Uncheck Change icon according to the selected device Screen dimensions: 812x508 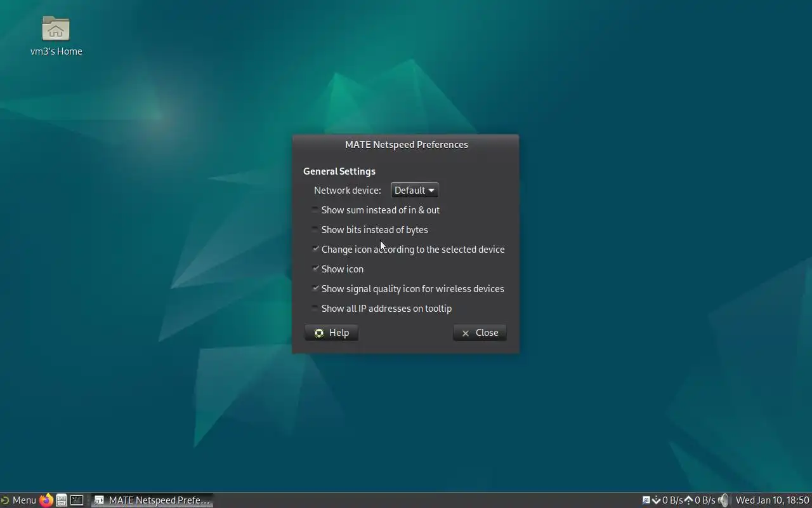(x=315, y=249)
